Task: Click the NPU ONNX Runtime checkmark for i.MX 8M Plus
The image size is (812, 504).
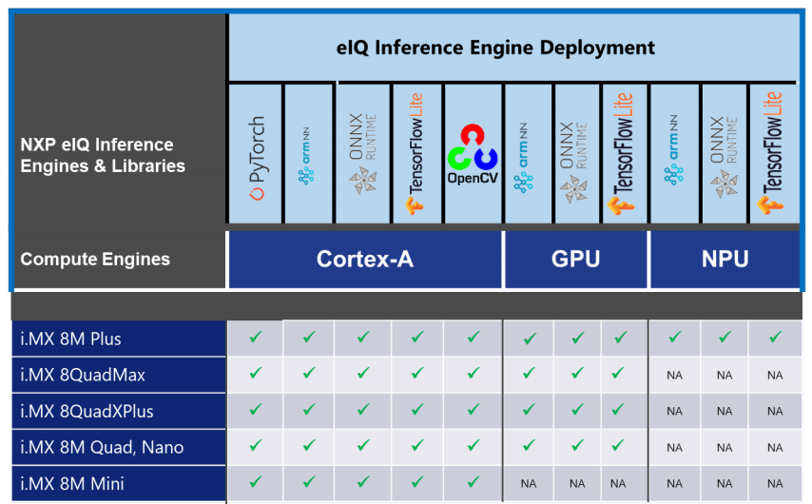Action: tap(725, 338)
